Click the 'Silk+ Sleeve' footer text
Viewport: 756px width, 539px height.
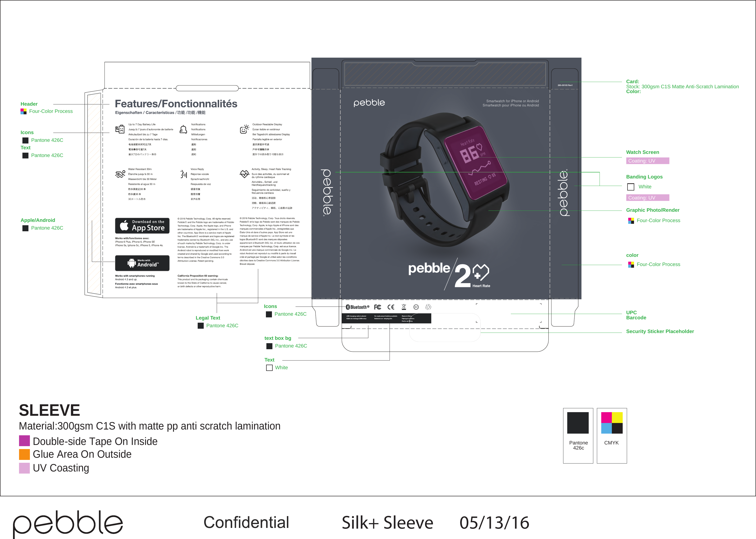tap(387, 523)
